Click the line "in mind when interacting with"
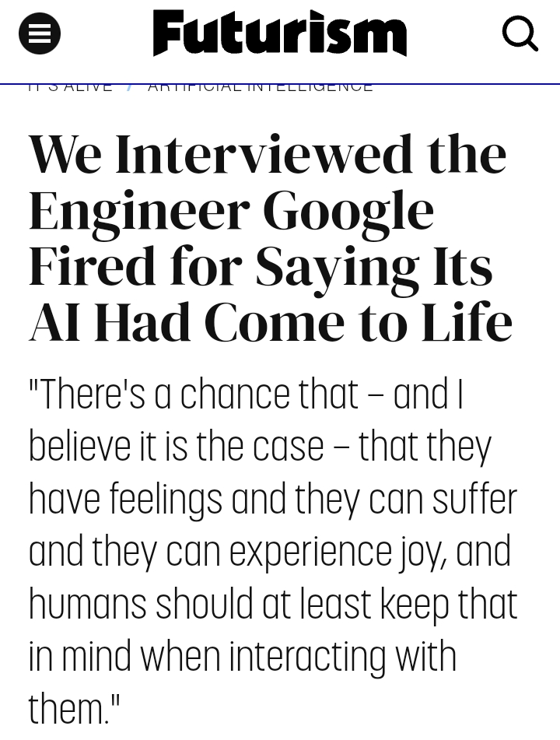 coord(243,657)
